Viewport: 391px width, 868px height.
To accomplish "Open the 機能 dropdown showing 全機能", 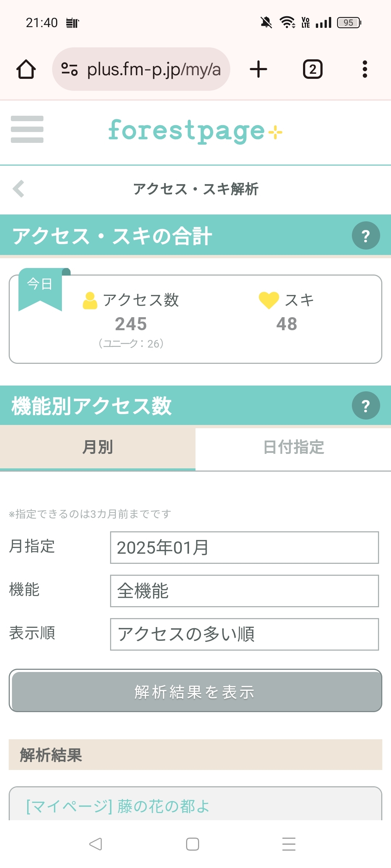I will point(244,591).
